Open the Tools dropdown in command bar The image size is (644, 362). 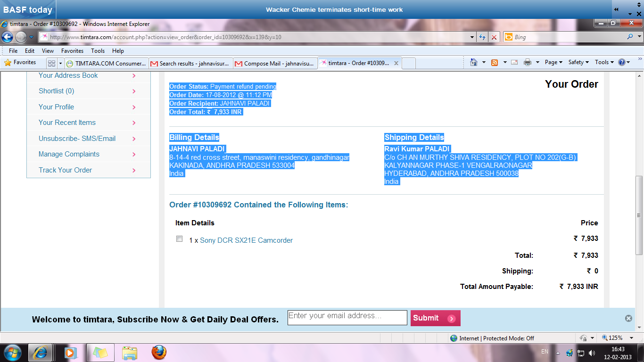click(x=604, y=62)
